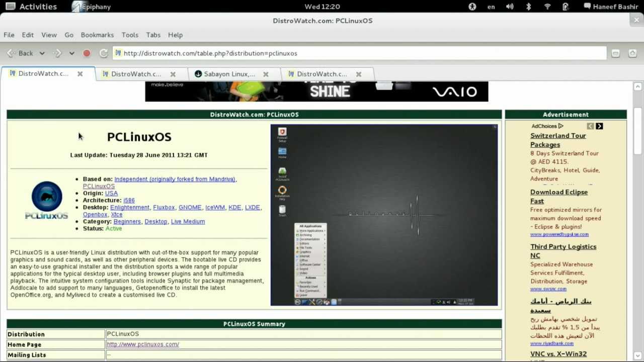This screenshot has width=644, height=362.
Task: Click the KDE desktop link
Action: (234, 207)
